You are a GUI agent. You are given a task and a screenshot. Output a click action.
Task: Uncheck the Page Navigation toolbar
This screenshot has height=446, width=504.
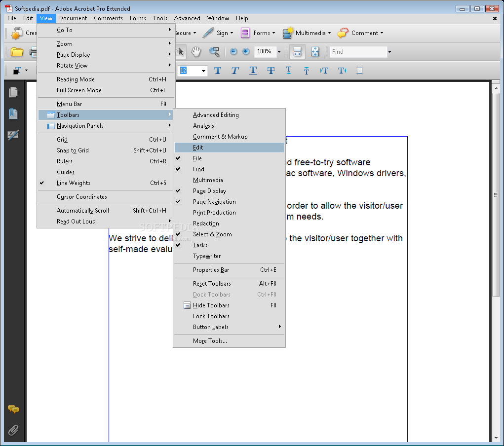[229, 202]
